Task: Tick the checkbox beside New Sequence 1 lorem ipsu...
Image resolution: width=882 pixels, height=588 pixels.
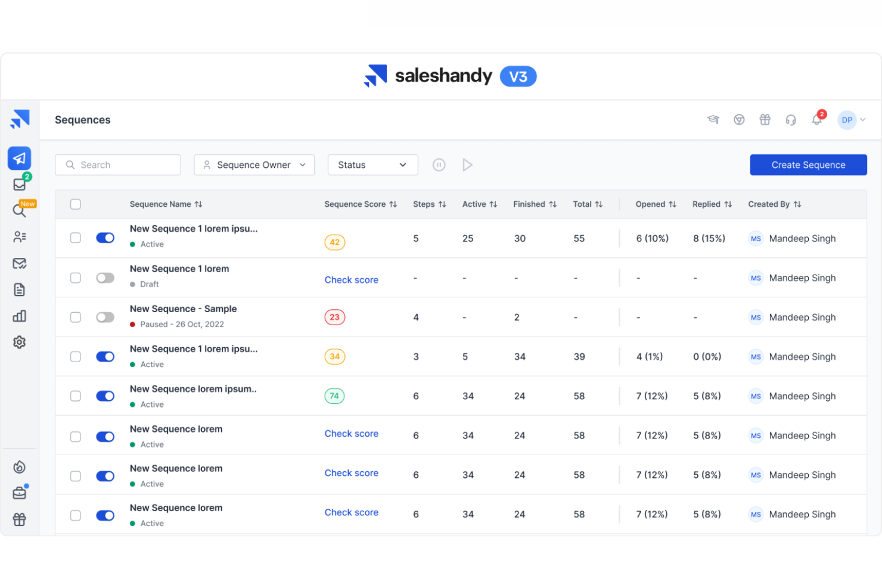Action: point(75,237)
